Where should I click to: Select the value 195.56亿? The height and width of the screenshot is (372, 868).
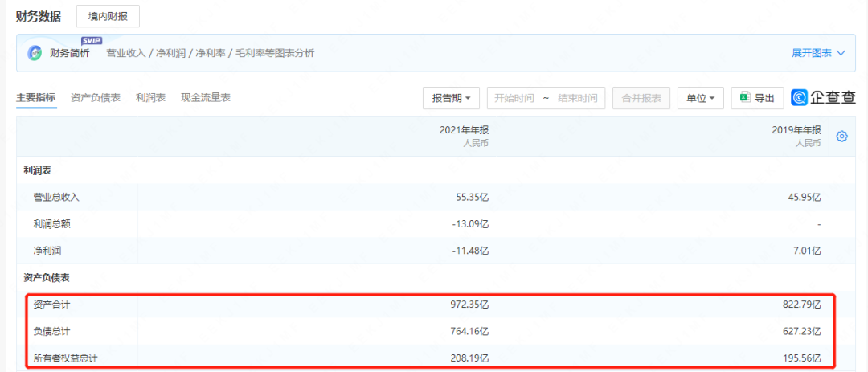pos(800,358)
